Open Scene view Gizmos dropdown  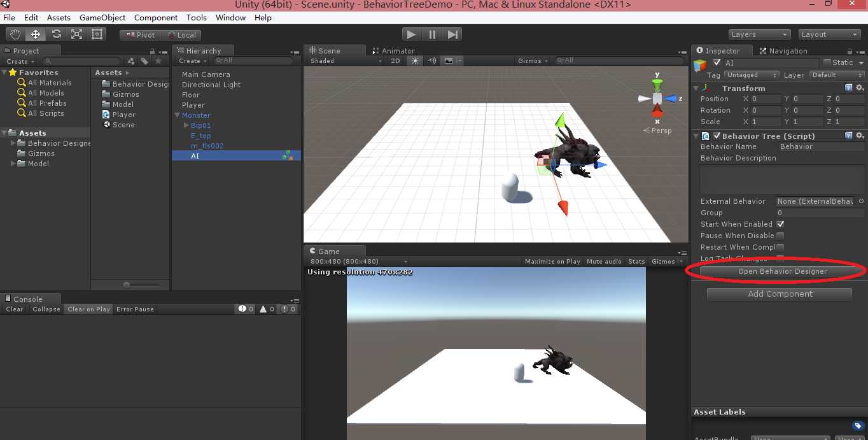pyautogui.click(x=533, y=60)
